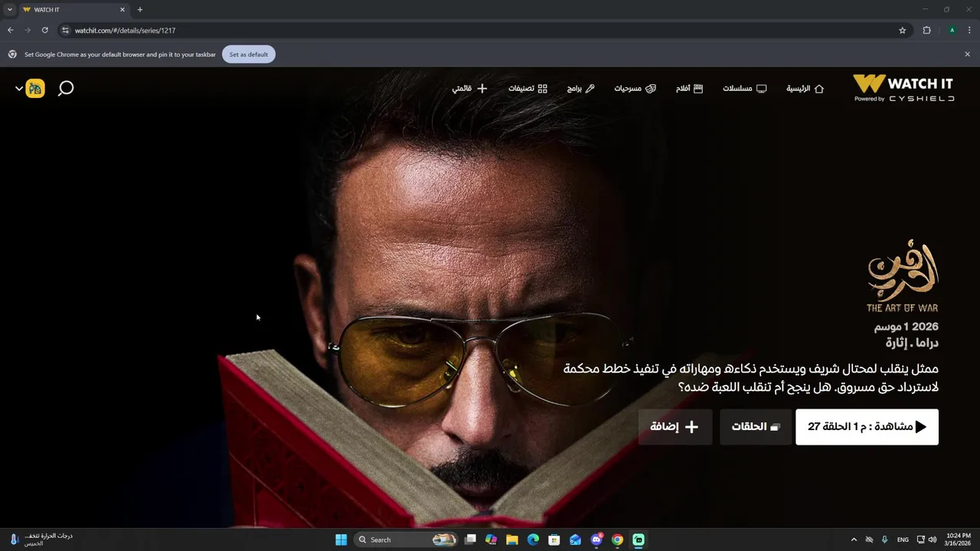This screenshot has height=551, width=980.
Task: Dismiss the default browser notification bar
Action: pyautogui.click(x=967, y=54)
